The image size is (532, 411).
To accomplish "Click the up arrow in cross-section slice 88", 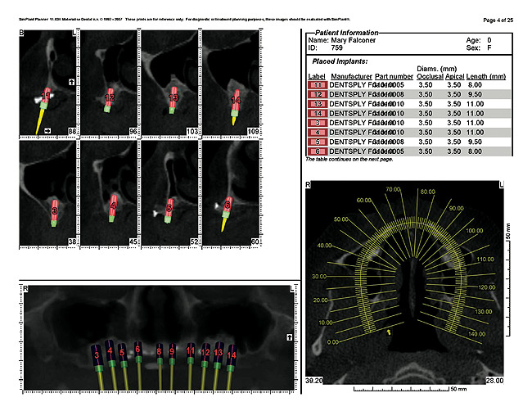I will click(71, 82).
